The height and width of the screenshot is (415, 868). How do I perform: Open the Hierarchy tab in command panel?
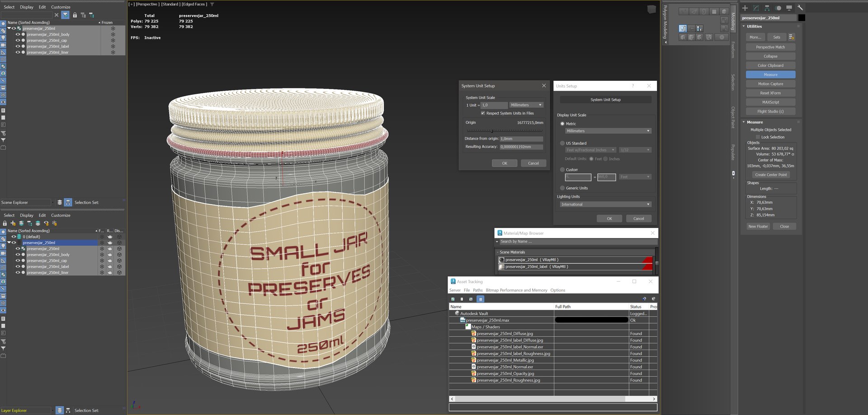tap(767, 8)
